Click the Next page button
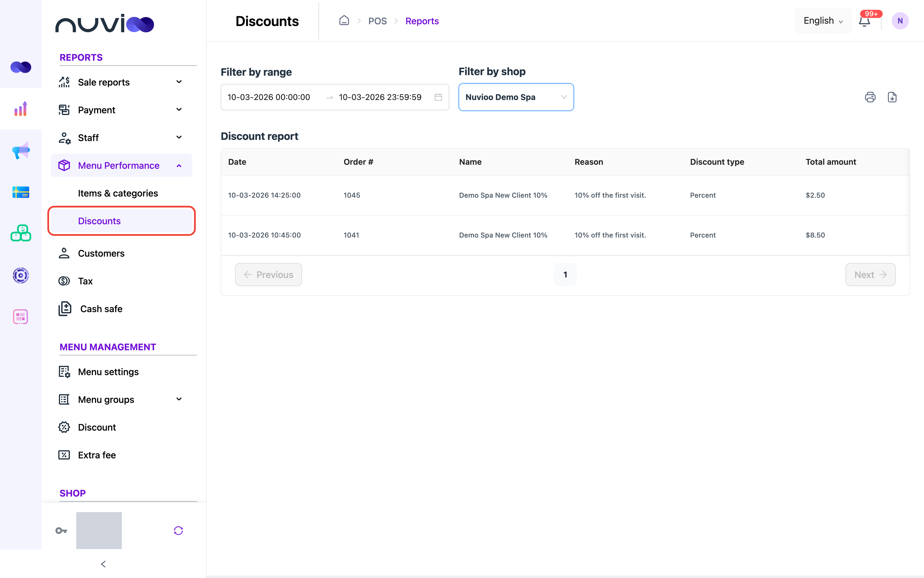The height and width of the screenshot is (578, 924). coord(870,275)
